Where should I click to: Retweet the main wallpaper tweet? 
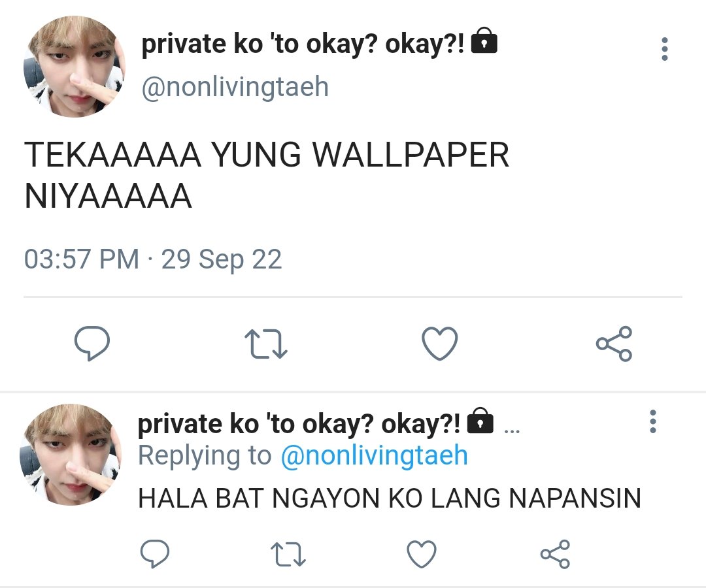coord(265,344)
